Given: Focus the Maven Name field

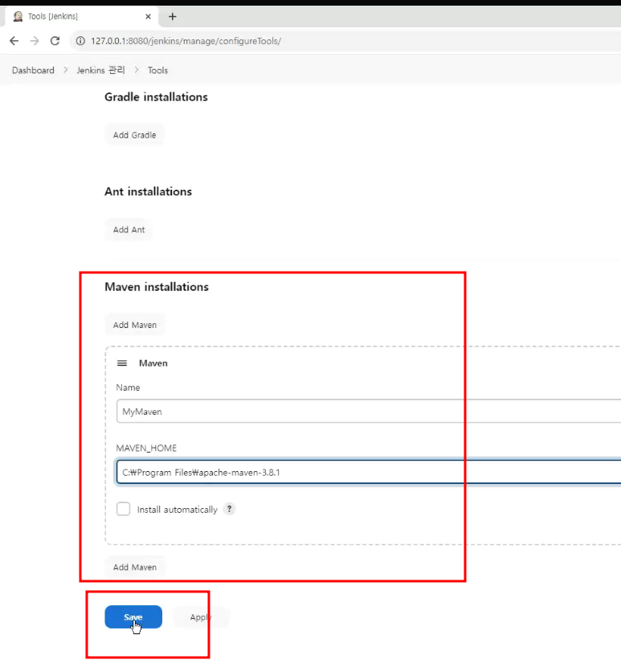Looking at the screenshot, I should click(369, 412).
